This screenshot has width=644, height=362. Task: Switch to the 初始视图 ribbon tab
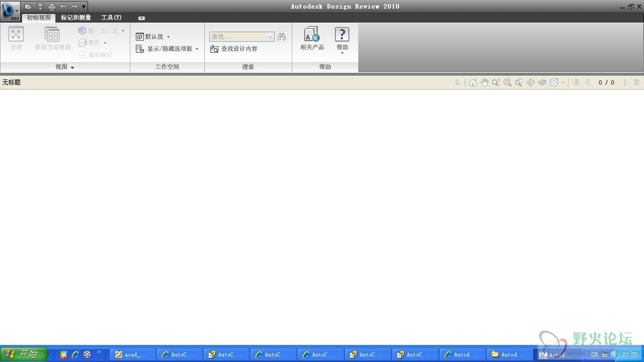click(39, 18)
